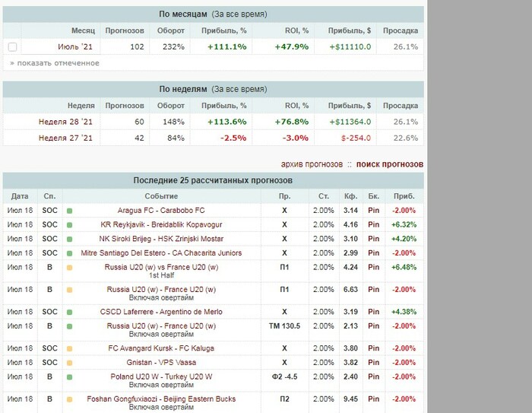This screenshot has height=413, width=532.
Task: Click green status square for KR Reykjavik row
Action: pos(70,225)
